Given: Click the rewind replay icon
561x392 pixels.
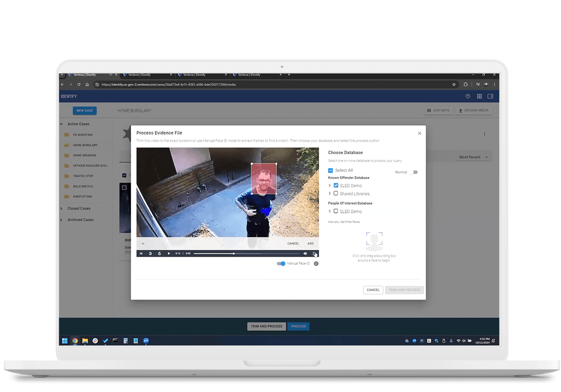Looking at the screenshot, I should (150, 253).
